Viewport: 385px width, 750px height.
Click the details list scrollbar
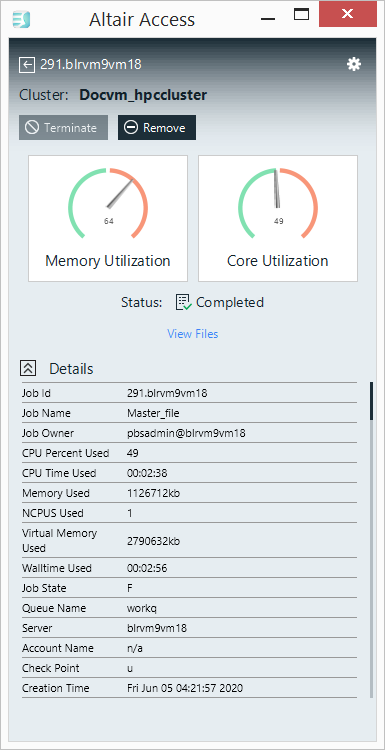click(x=371, y=540)
